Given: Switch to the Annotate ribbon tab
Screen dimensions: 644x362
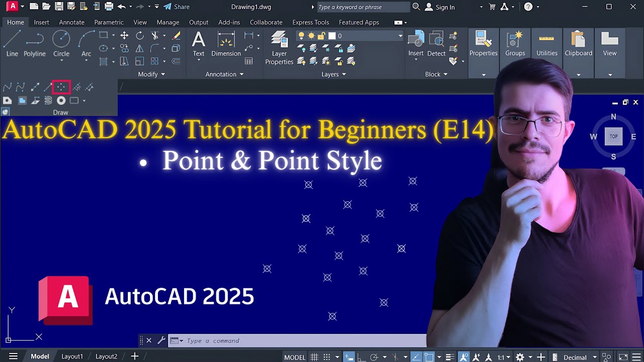Looking at the screenshot, I should 71,22.
